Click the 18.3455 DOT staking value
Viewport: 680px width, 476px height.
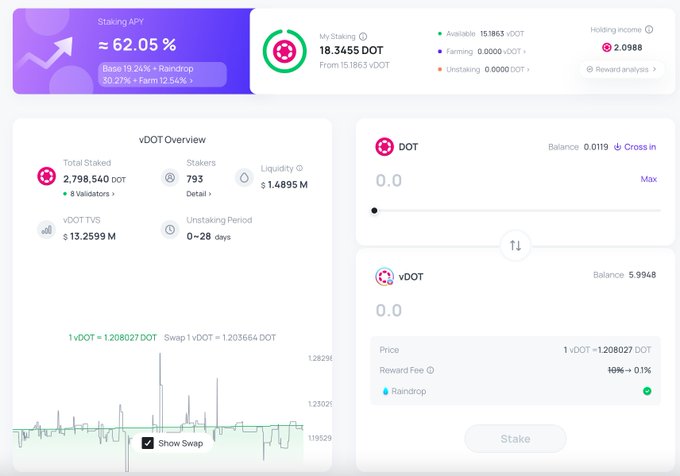click(351, 50)
